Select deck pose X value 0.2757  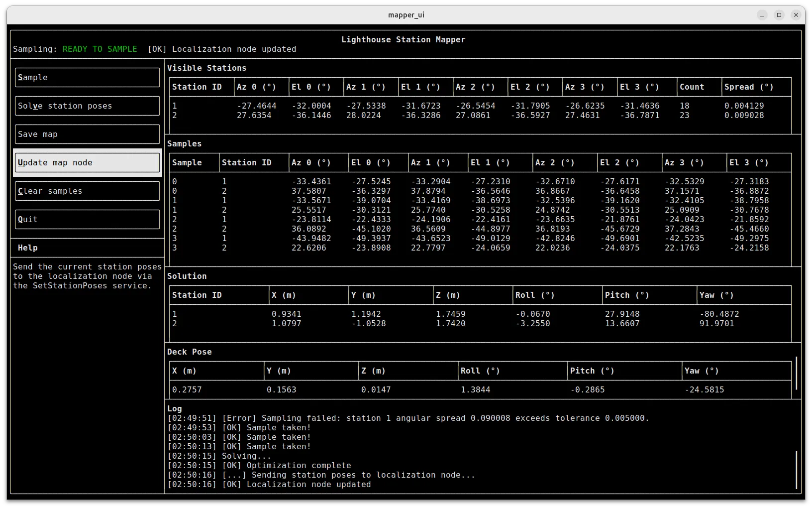187,390
